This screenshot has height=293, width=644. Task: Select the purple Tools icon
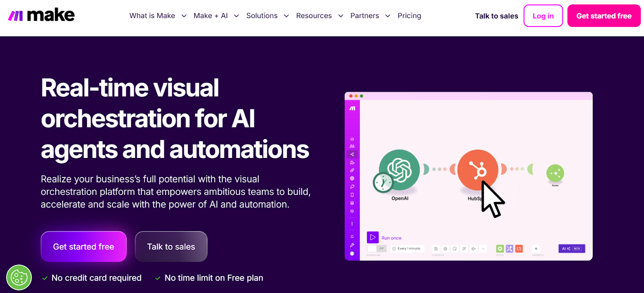click(510, 249)
